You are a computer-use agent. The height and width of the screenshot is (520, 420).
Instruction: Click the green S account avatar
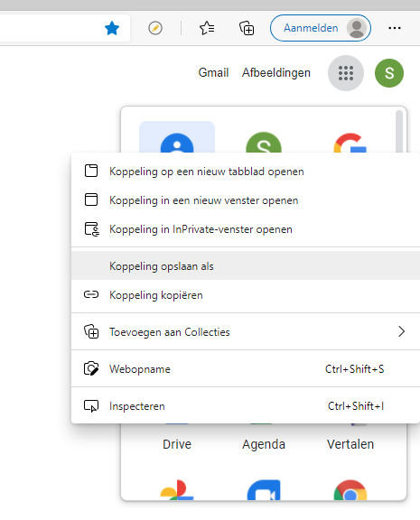click(x=389, y=73)
